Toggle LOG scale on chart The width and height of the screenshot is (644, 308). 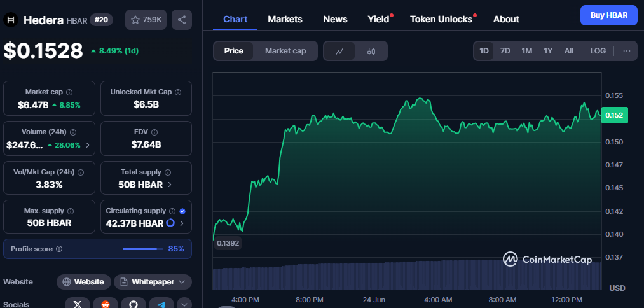click(x=598, y=51)
